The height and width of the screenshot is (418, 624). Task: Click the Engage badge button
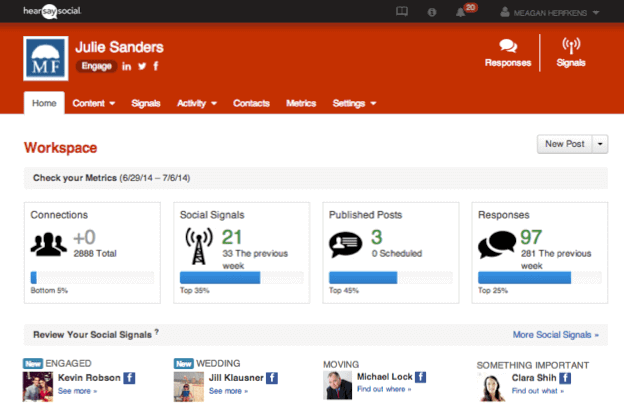[x=97, y=66]
